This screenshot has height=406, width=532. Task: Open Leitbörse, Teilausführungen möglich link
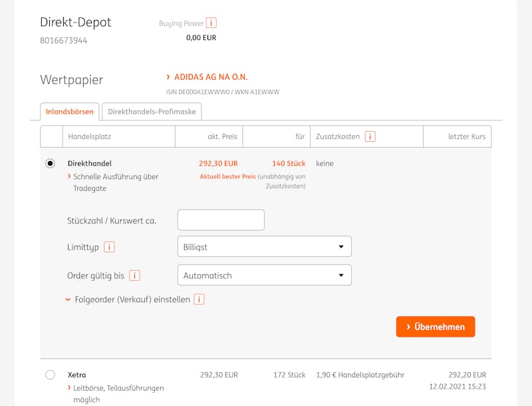116,394
